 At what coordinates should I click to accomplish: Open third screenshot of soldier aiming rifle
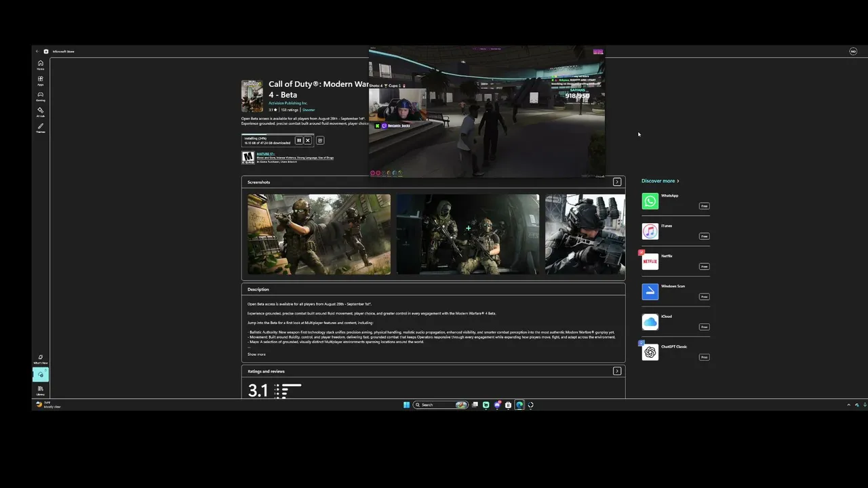tap(585, 235)
